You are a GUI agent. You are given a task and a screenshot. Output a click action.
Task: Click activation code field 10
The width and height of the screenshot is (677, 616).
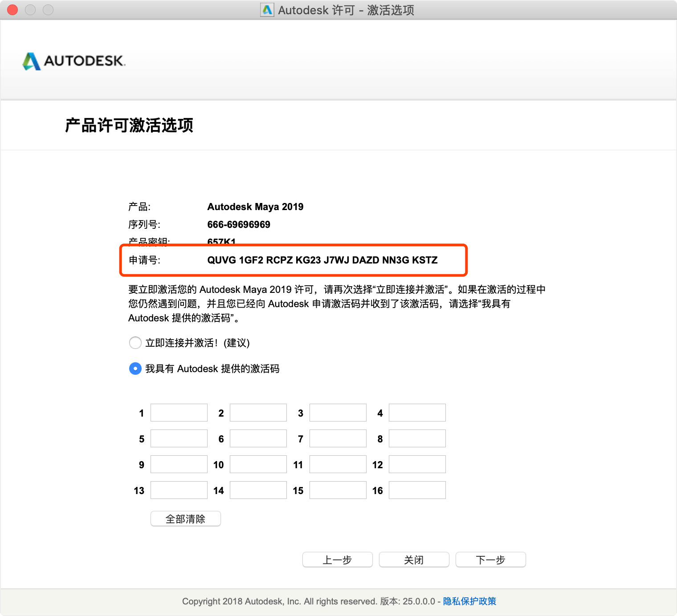(x=258, y=464)
